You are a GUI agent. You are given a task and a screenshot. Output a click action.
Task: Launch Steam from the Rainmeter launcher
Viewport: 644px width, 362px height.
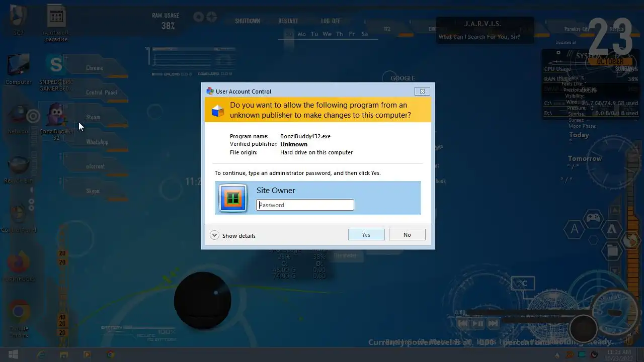94,117
